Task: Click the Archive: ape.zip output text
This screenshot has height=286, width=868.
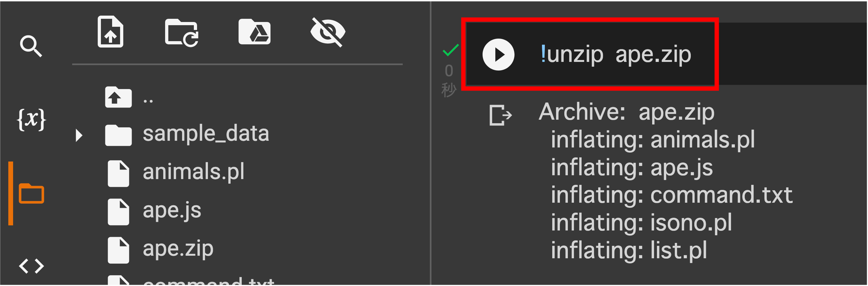Action: click(x=626, y=112)
